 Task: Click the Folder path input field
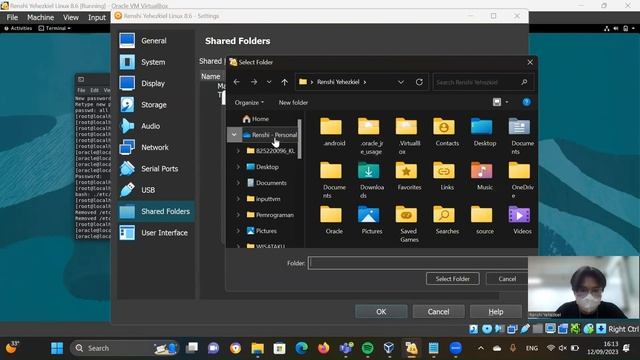[418, 263]
